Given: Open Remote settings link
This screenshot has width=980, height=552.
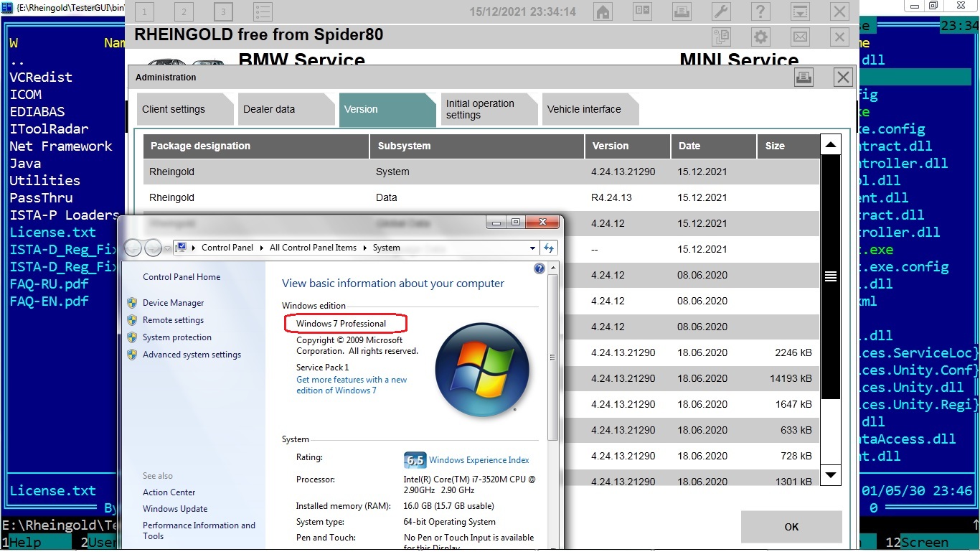Looking at the screenshot, I should (173, 320).
